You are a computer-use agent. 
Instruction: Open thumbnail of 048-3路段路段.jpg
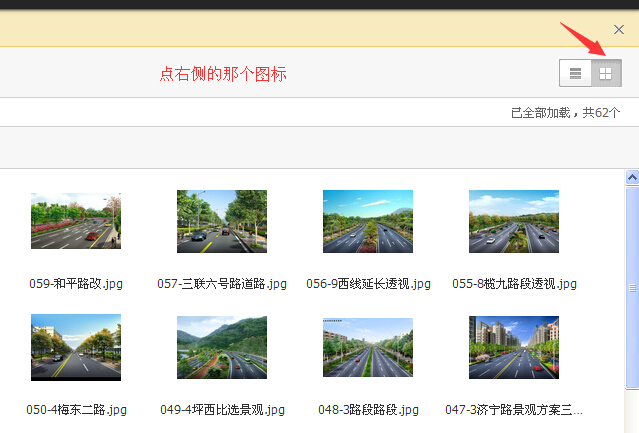pos(368,347)
